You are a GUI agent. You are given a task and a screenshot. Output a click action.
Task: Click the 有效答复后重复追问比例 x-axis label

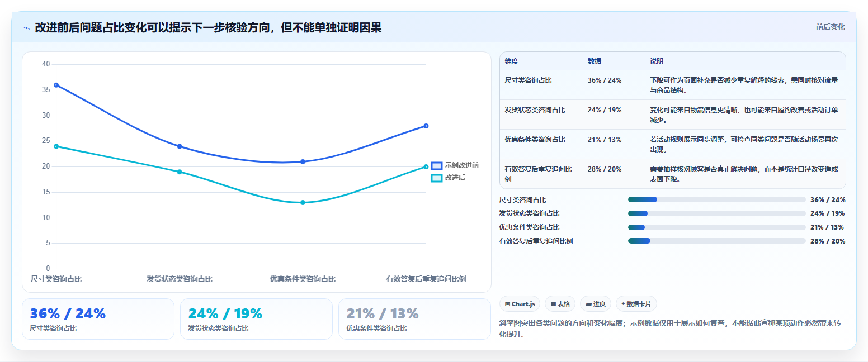coord(426,279)
